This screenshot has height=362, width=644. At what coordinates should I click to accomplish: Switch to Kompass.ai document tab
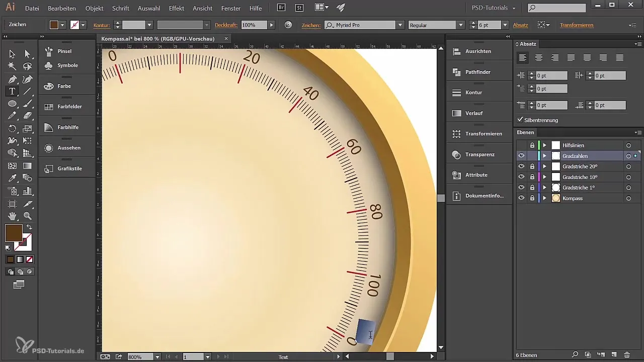pyautogui.click(x=158, y=39)
